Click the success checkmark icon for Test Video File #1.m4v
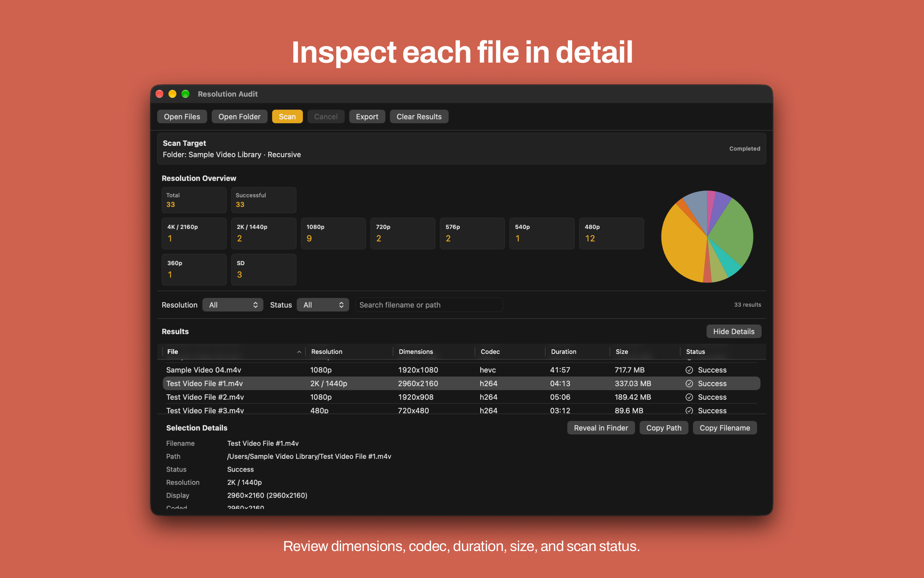The image size is (924, 578). click(689, 383)
